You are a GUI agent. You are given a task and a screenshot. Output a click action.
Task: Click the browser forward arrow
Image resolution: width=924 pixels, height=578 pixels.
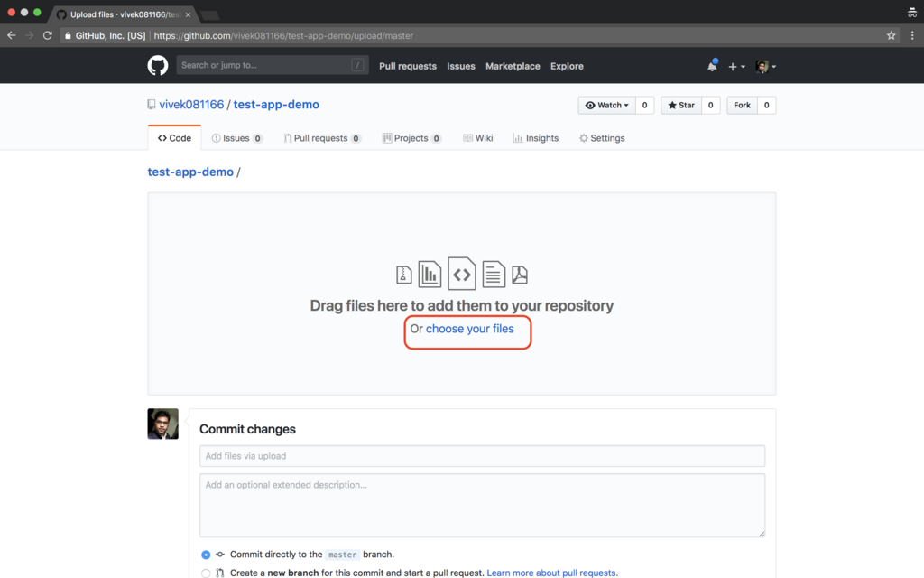(30, 35)
